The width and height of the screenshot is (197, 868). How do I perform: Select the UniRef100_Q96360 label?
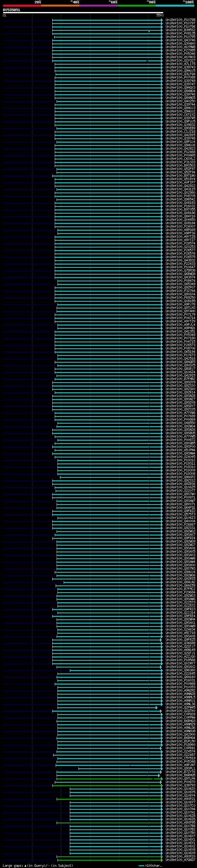(180, 670)
